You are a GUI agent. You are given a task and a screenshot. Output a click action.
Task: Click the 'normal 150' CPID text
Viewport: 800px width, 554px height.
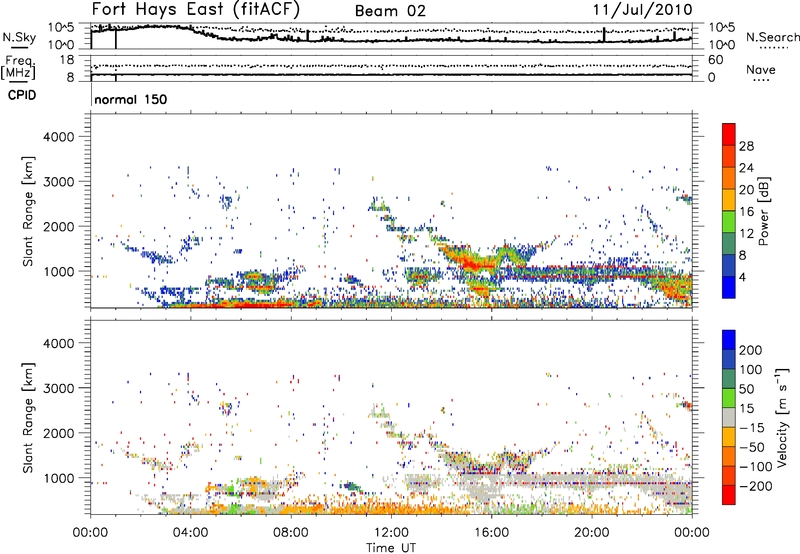(x=131, y=99)
